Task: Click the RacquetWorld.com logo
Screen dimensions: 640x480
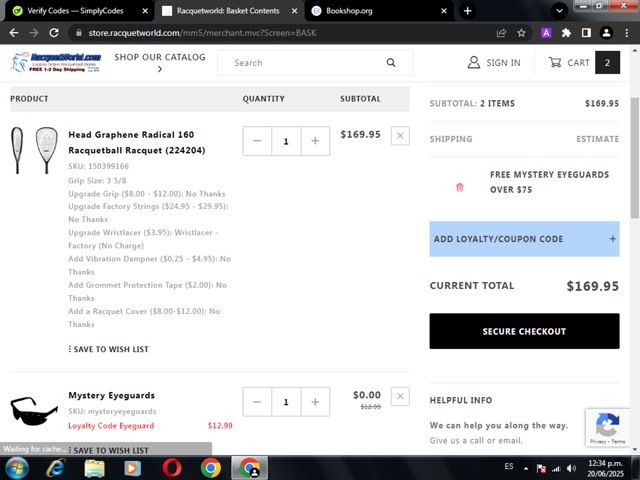Action: [56, 62]
